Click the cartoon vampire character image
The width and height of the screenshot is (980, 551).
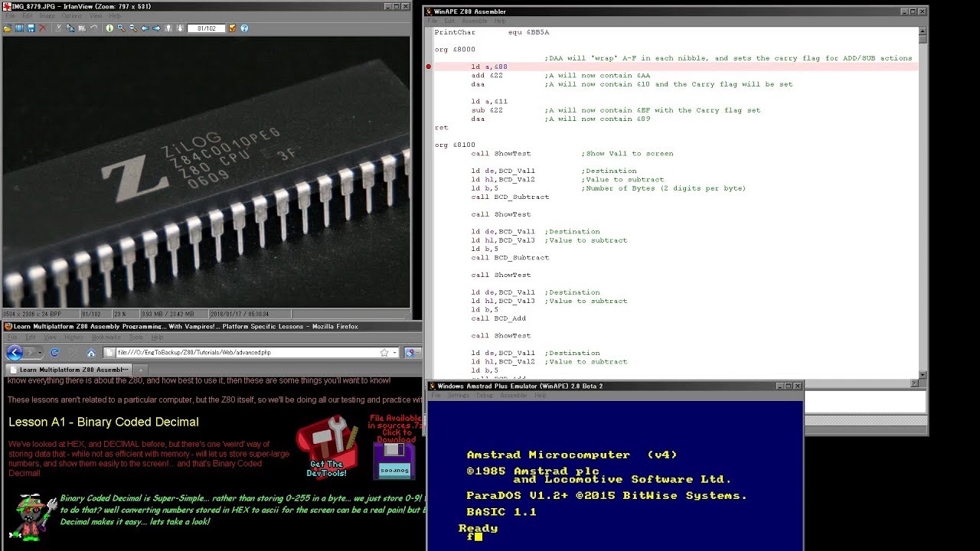tap(31, 517)
